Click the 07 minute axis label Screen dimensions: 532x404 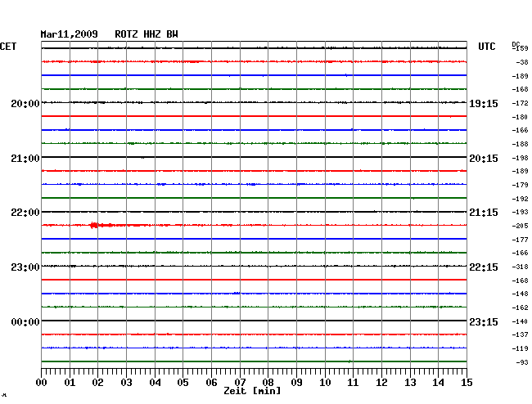click(x=240, y=383)
